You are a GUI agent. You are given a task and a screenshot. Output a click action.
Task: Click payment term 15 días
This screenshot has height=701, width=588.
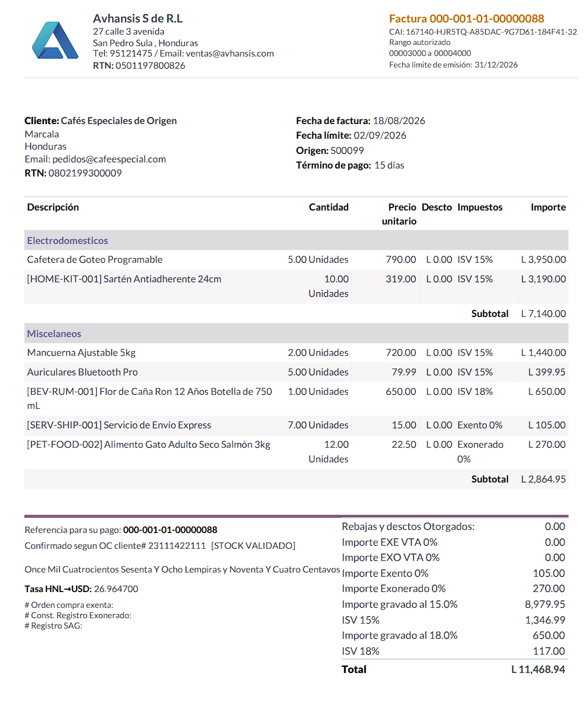click(389, 166)
